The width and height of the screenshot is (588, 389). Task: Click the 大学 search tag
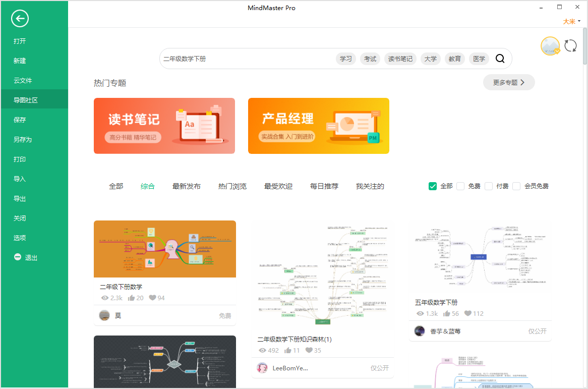430,59
